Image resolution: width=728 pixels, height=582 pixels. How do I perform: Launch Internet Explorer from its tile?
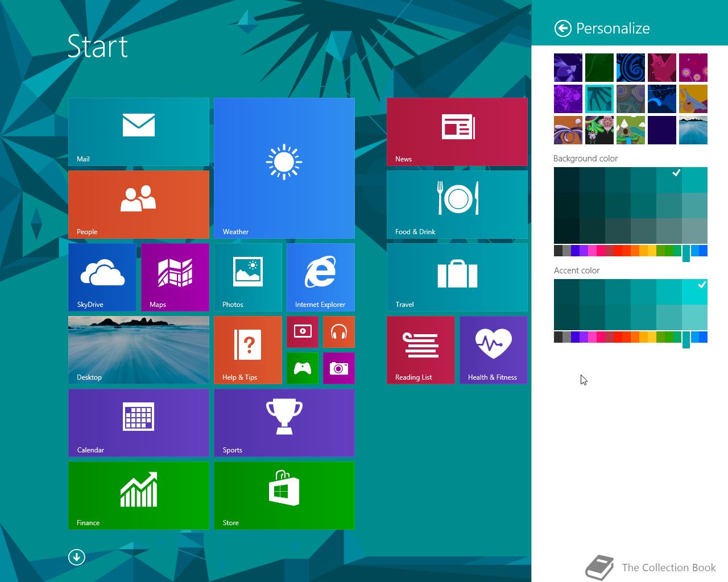tap(321, 277)
